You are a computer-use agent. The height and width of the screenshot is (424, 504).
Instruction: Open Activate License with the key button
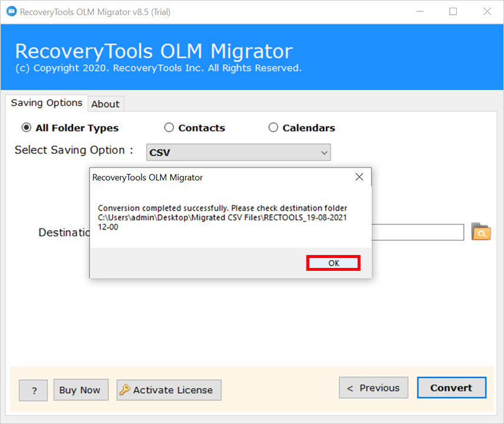(169, 390)
